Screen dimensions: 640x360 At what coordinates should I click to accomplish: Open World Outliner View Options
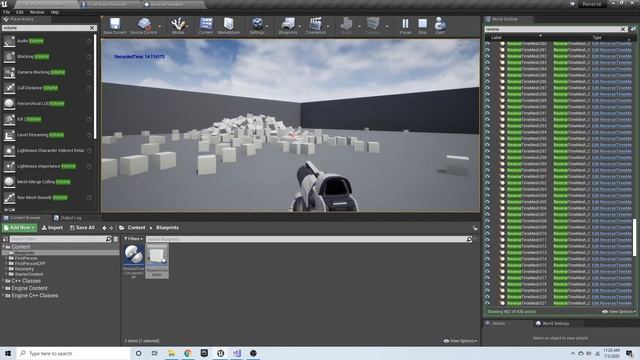(x=619, y=312)
